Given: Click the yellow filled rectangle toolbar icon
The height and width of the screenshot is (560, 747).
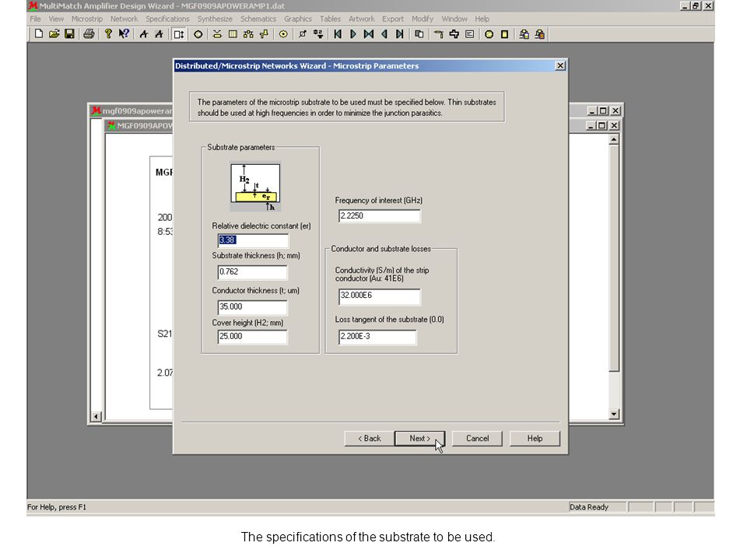Looking at the screenshot, I should 504,34.
